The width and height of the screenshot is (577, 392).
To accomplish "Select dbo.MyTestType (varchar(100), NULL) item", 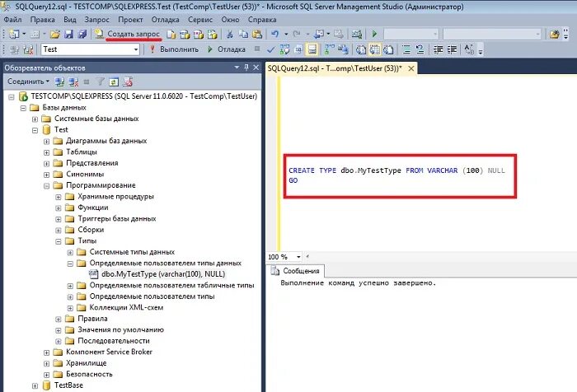I will pos(163,274).
